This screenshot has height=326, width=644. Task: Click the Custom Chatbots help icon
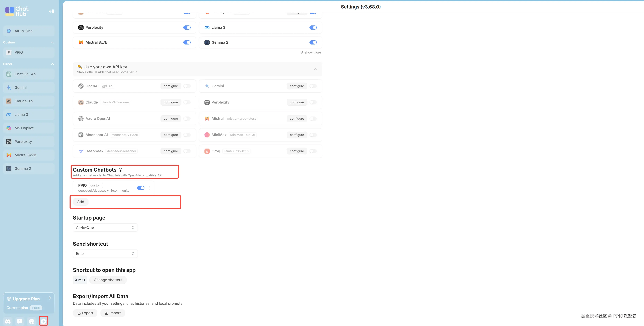[121, 170]
